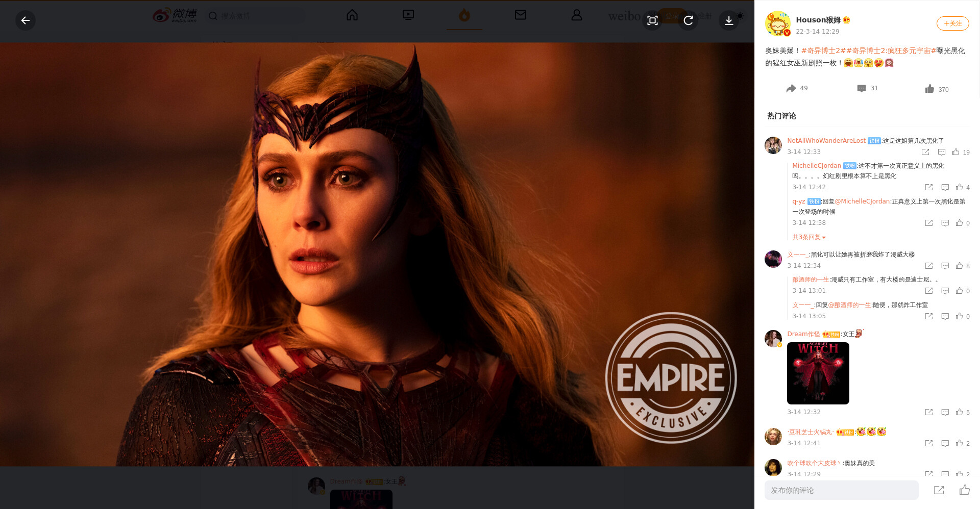Viewport: 980px width, 509px height.
Task: Open Houson猴姆 username link
Action: click(x=818, y=20)
